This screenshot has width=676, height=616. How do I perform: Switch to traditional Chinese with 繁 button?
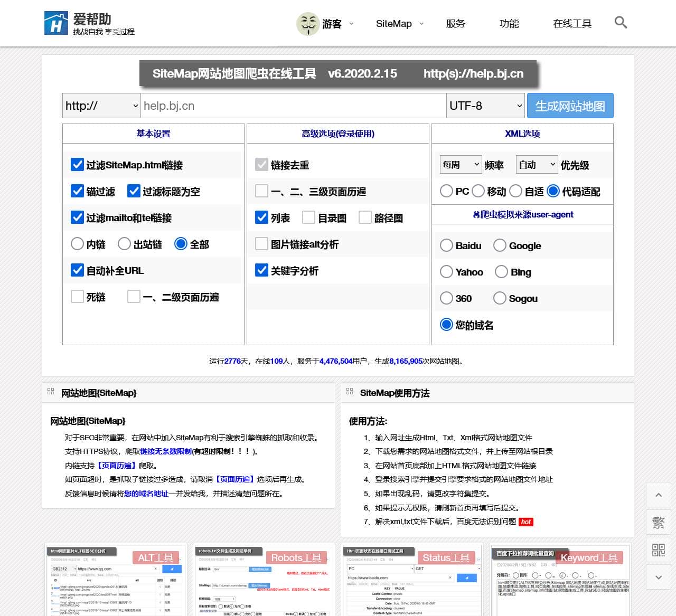(659, 523)
